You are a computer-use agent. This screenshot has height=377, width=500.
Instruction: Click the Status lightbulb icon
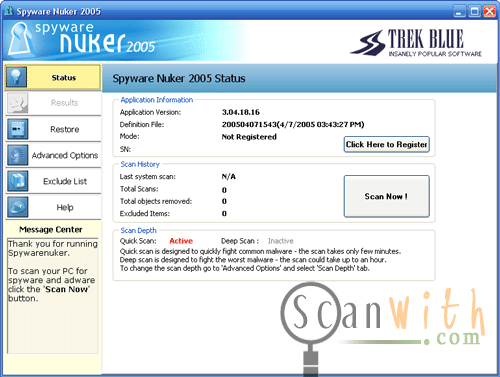pos(16,77)
